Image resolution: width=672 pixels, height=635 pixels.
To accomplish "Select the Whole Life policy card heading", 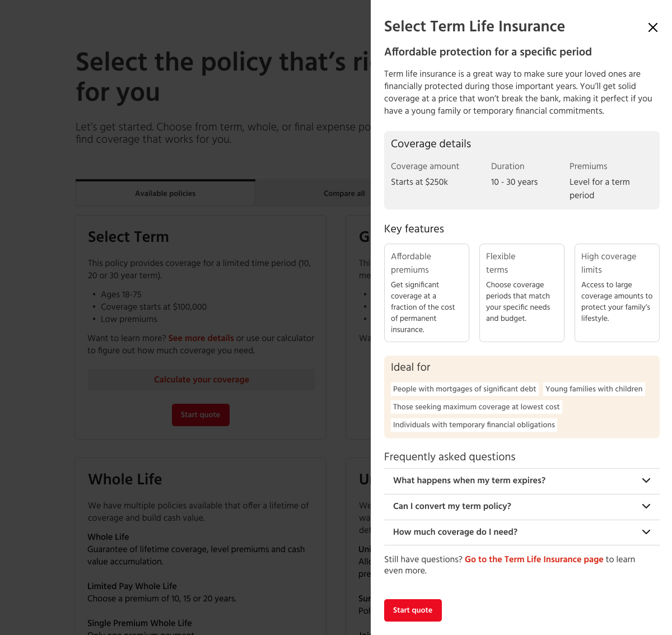I will tap(124, 480).
